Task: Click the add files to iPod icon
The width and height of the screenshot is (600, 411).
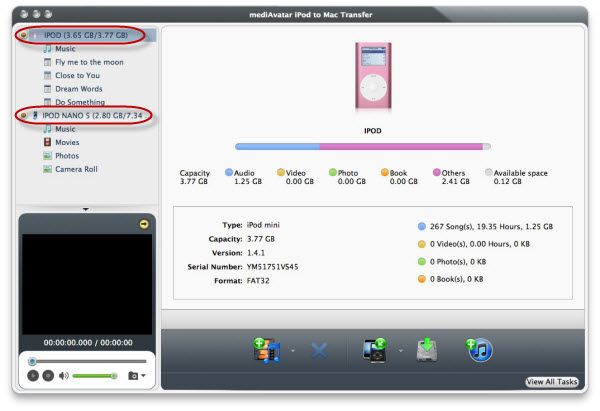Action: tap(267, 350)
